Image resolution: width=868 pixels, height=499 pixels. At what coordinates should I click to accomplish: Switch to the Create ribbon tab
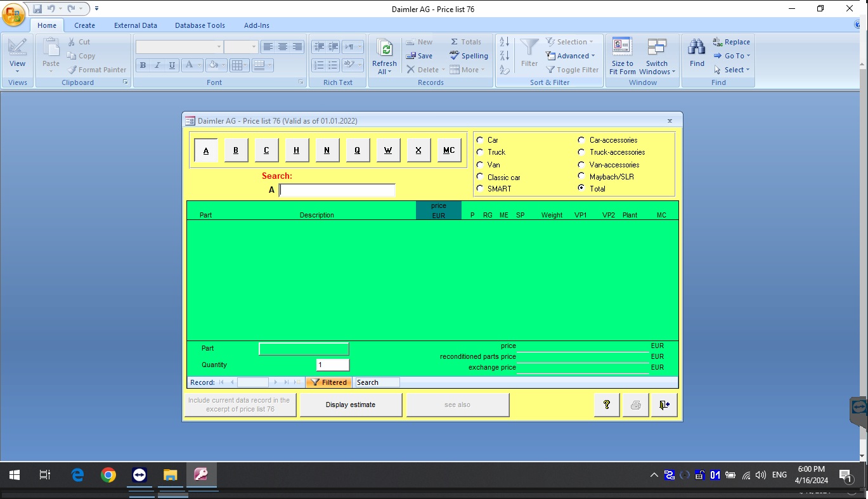click(x=84, y=25)
